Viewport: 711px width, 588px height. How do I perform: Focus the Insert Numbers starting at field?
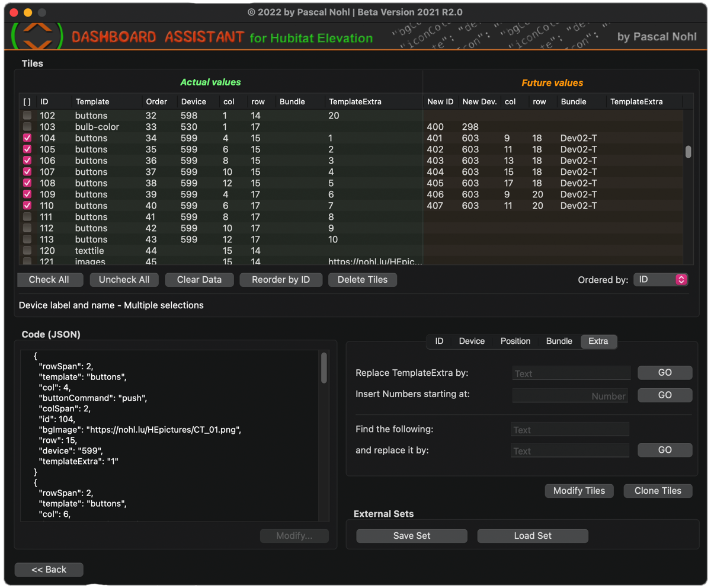click(x=570, y=396)
